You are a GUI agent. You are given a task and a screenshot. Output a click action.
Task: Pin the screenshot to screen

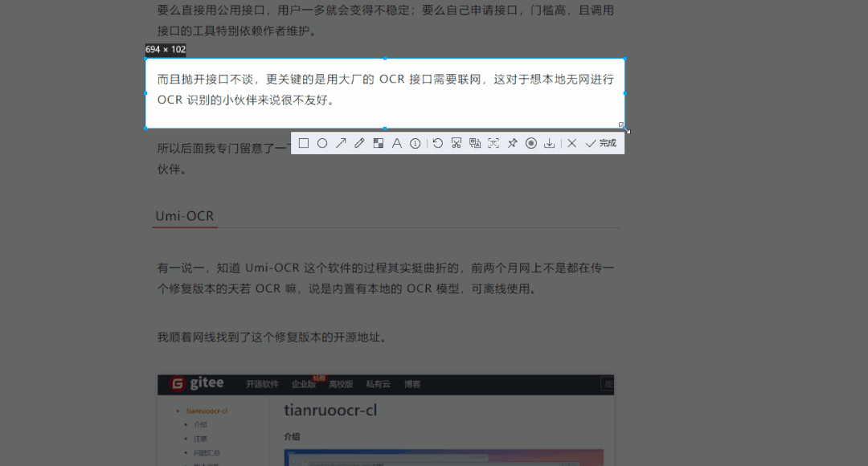point(512,142)
